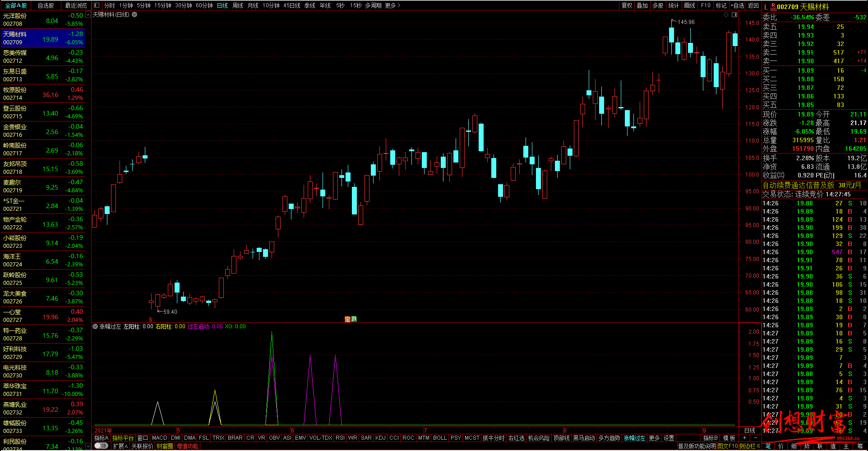Select the 60分钟 timeframe

(204, 5)
